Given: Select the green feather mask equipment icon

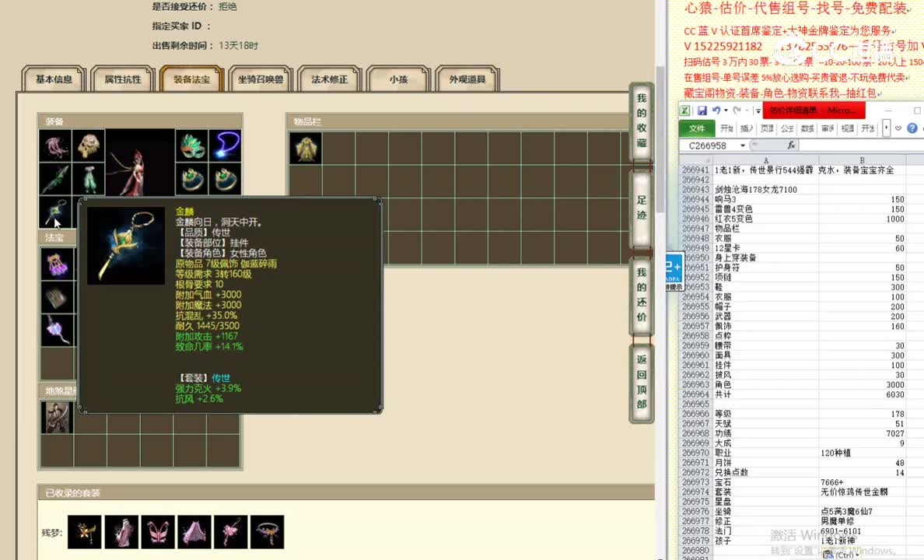Looking at the screenshot, I should click(191, 145).
